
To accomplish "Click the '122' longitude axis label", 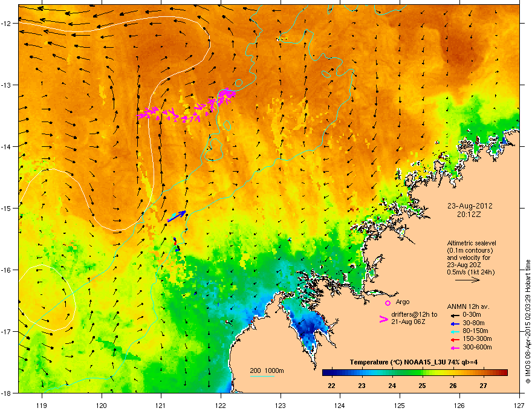I will coord(221,405).
